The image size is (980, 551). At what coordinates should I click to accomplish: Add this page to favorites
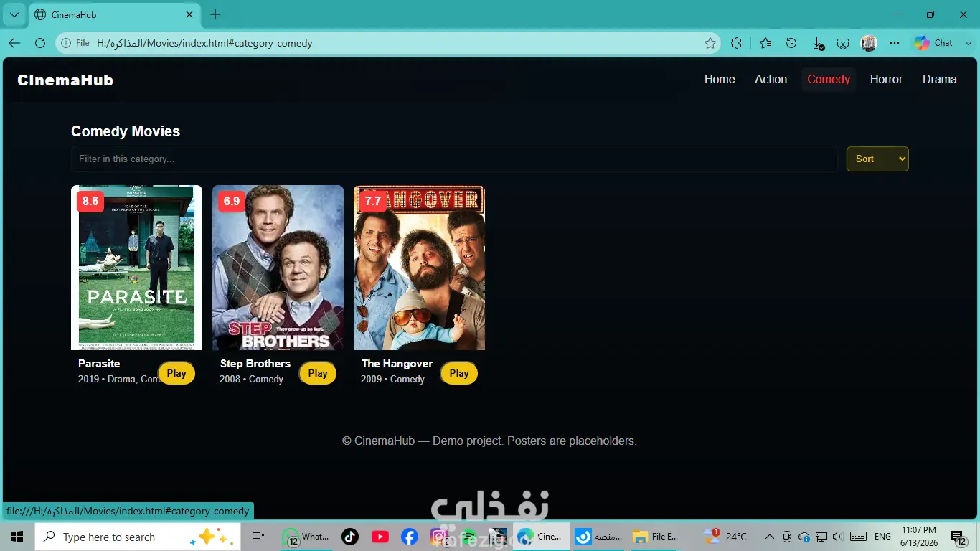pos(710,43)
